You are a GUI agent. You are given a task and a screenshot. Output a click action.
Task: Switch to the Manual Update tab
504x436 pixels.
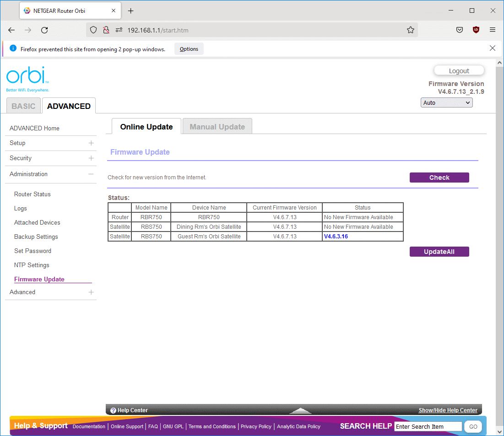[217, 127]
